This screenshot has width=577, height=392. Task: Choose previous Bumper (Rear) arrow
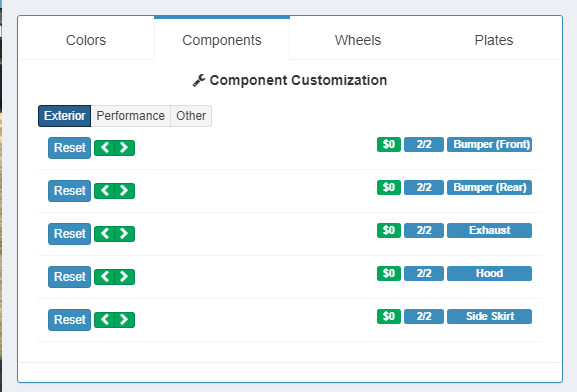click(x=105, y=191)
